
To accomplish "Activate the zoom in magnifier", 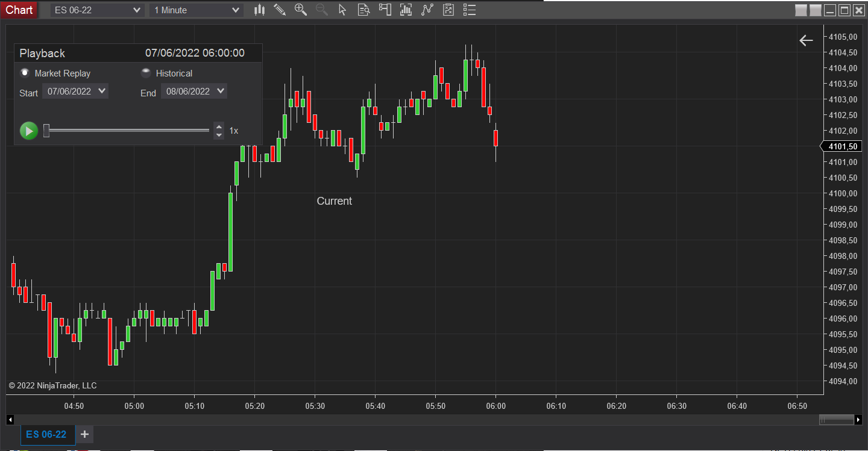I will click(x=301, y=10).
